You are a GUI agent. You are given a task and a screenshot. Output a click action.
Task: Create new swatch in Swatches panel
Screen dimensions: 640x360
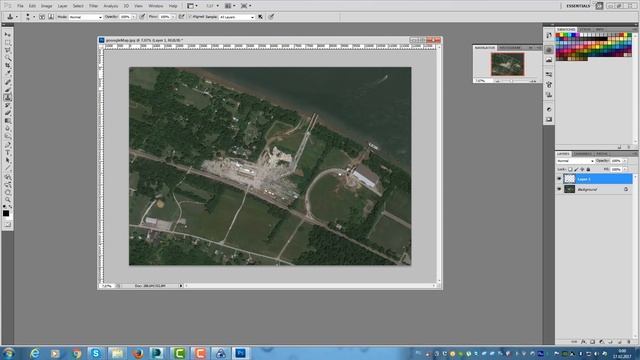(x=620, y=147)
